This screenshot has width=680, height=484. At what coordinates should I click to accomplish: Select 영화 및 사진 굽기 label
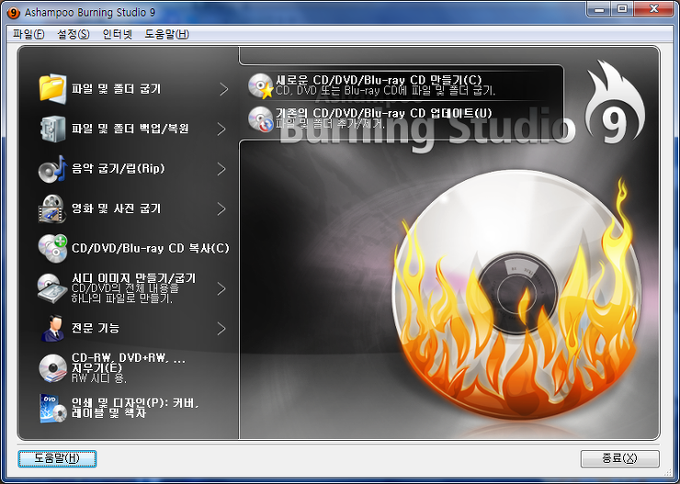[116, 208]
